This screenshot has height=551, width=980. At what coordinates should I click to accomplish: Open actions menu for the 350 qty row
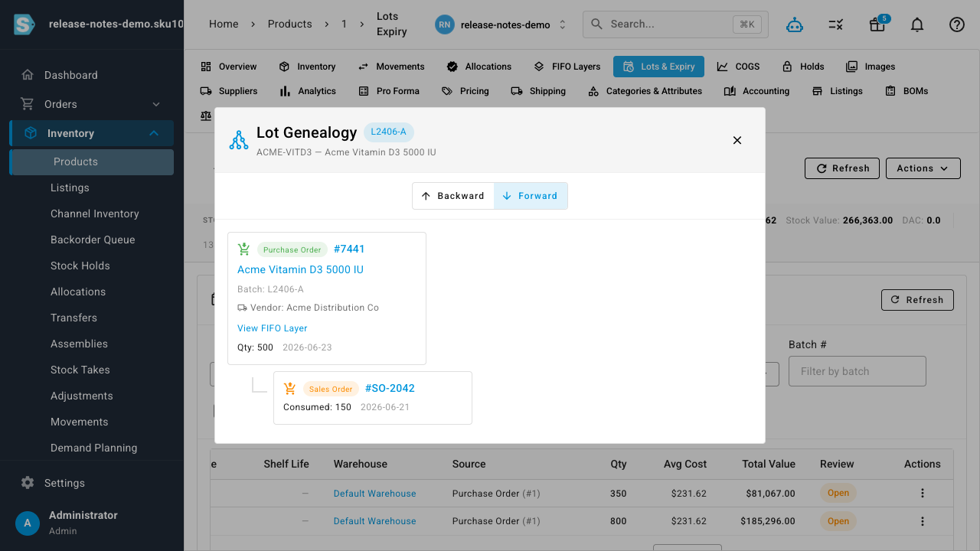(923, 494)
